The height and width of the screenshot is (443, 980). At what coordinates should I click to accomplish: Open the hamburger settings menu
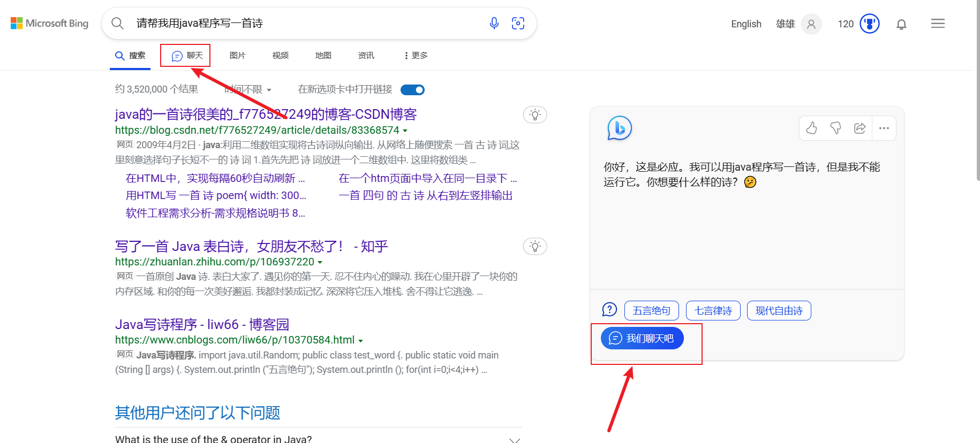point(938,24)
